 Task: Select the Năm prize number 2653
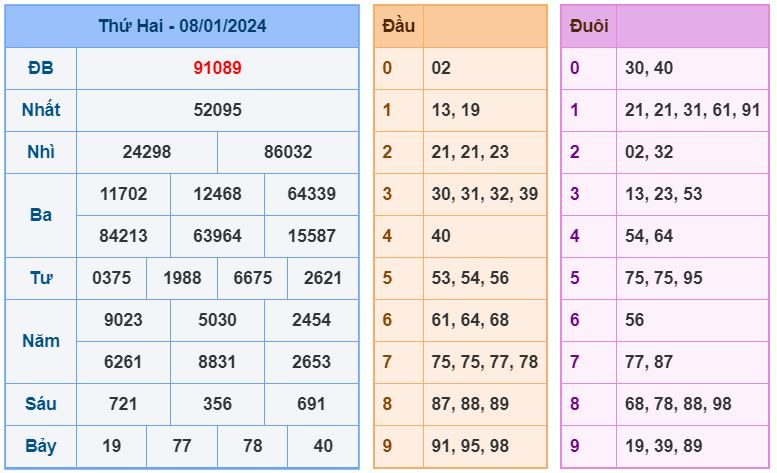(311, 362)
